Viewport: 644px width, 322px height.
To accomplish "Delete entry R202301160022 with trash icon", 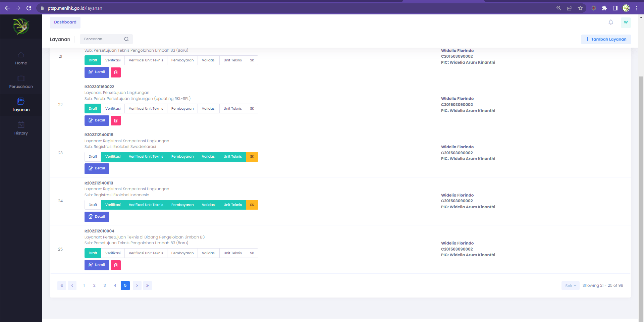I will coord(116,120).
